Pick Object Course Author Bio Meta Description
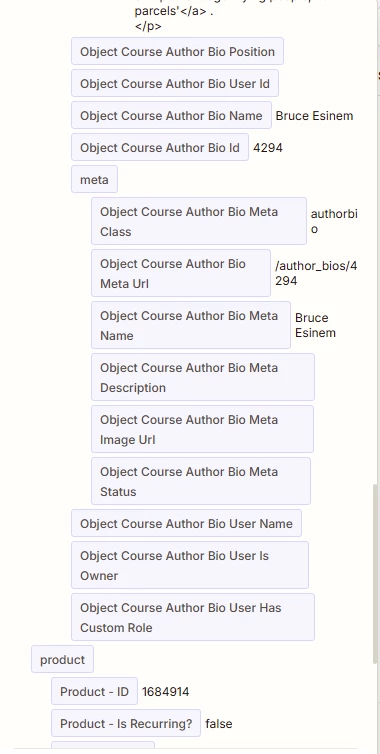380x754 pixels. [203, 377]
